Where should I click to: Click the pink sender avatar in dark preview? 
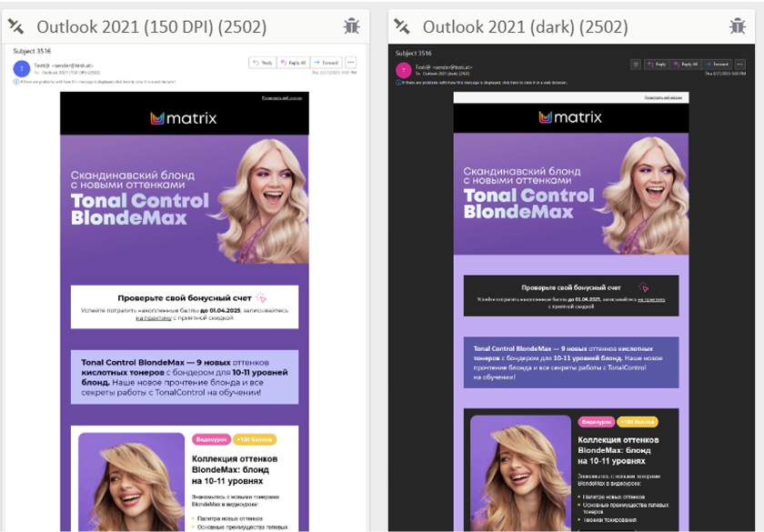point(402,70)
